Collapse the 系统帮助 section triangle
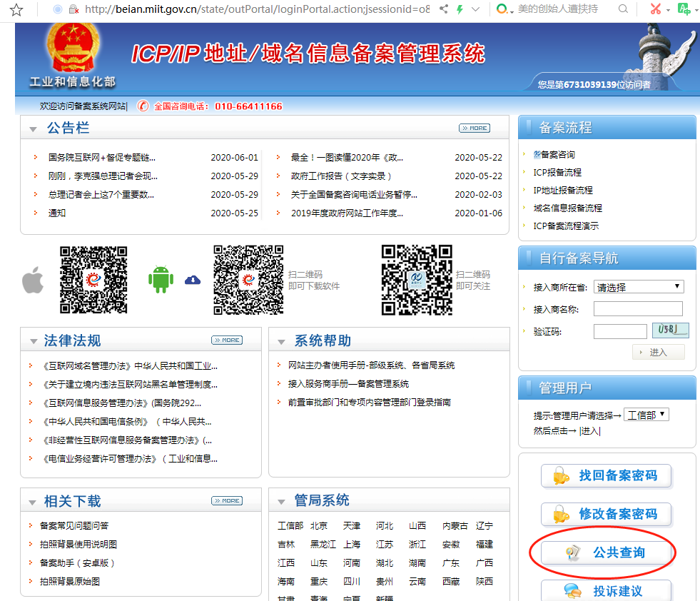This screenshot has height=601, width=700. 281,342
